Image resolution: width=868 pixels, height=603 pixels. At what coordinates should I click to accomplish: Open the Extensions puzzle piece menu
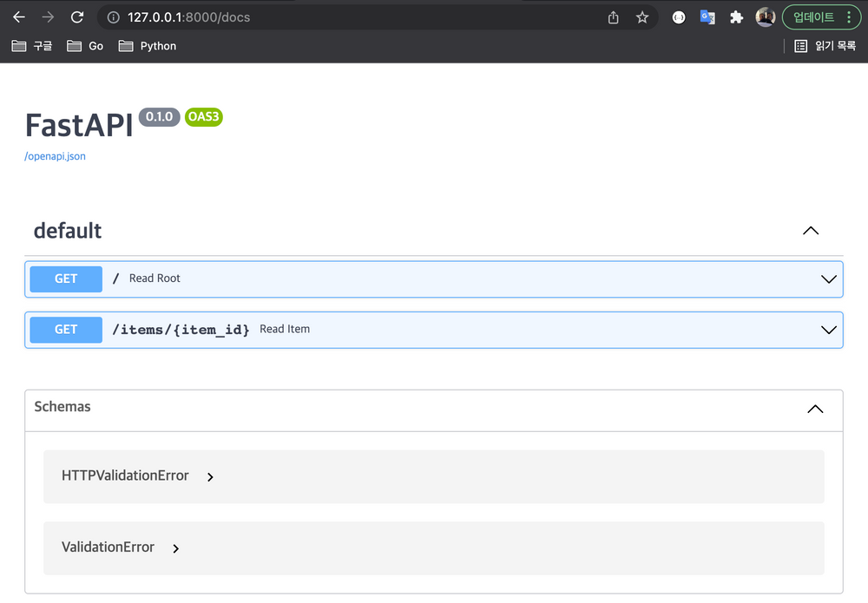point(736,17)
